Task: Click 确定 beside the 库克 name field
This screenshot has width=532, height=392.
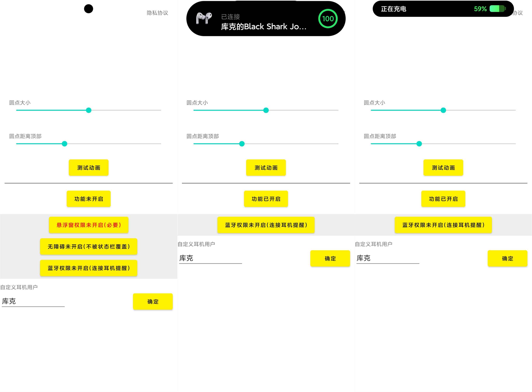Action: pyautogui.click(x=153, y=301)
